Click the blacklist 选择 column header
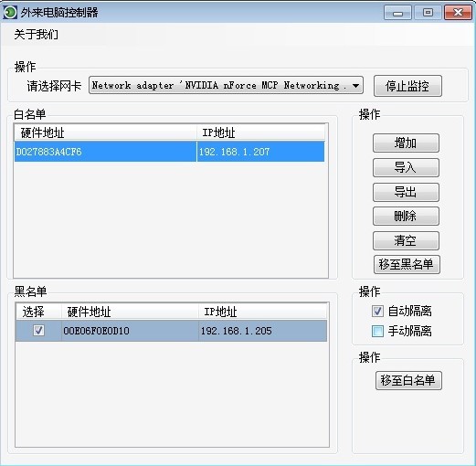The width and height of the screenshot is (476, 466). click(x=38, y=312)
